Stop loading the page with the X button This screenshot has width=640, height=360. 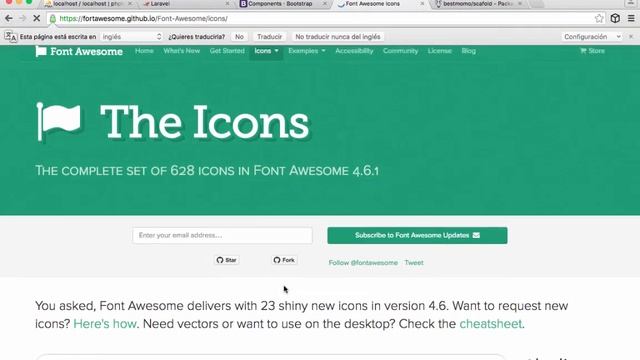[36, 18]
